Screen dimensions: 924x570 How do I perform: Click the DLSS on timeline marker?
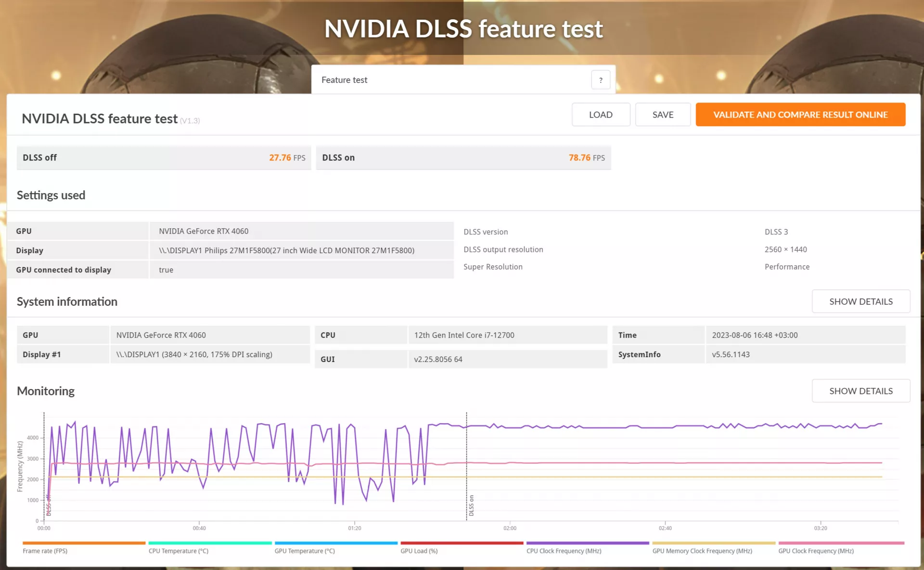tap(471, 505)
